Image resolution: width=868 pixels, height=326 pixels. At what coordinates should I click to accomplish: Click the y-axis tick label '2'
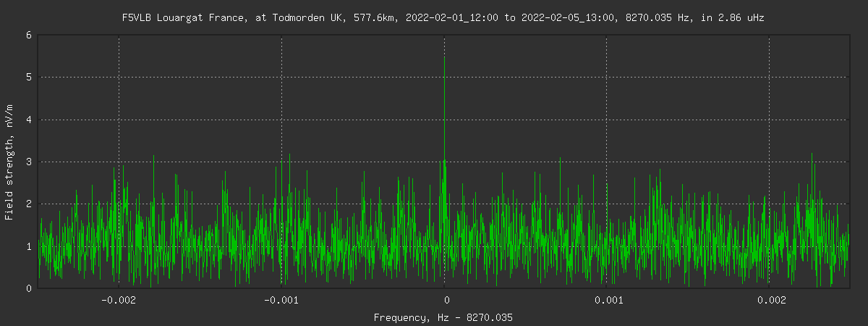[x=28, y=204]
